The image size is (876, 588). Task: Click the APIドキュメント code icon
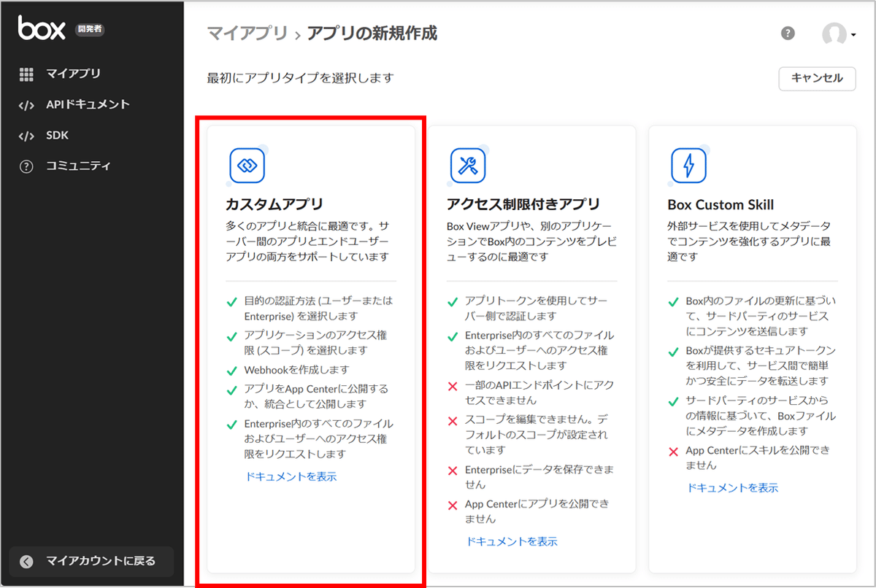tap(26, 104)
